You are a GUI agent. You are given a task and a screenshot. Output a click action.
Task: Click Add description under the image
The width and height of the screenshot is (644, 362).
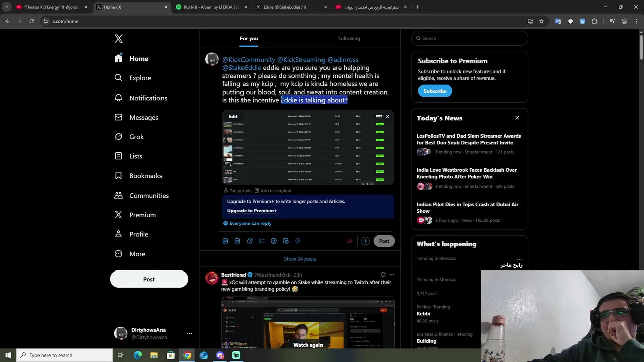coord(273,191)
